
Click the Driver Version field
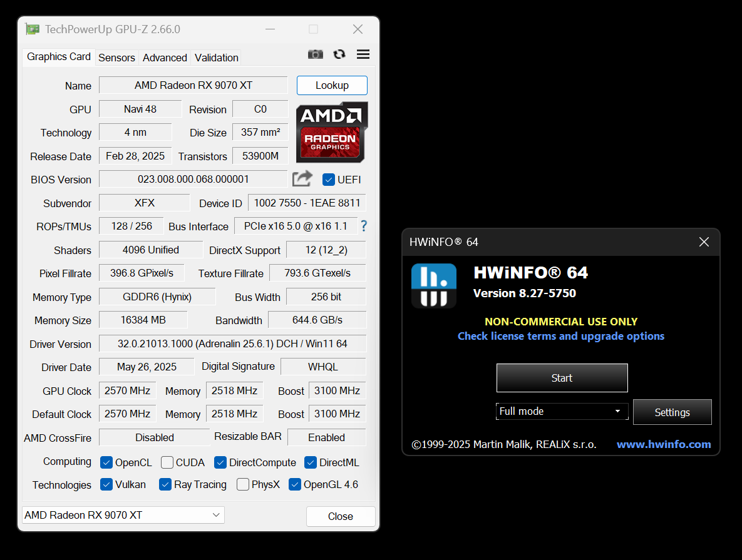pos(232,344)
